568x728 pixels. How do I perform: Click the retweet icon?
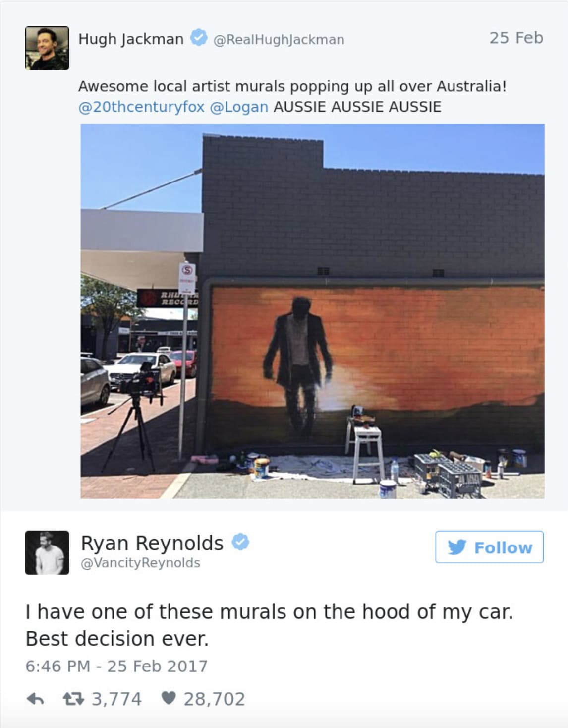click(x=74, y=699)
